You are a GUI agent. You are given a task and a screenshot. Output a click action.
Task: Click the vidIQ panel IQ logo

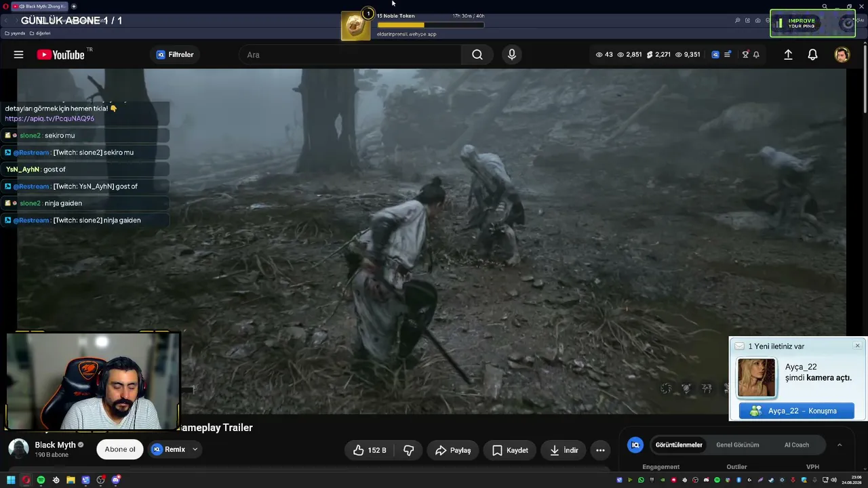[x=635, y=445]
